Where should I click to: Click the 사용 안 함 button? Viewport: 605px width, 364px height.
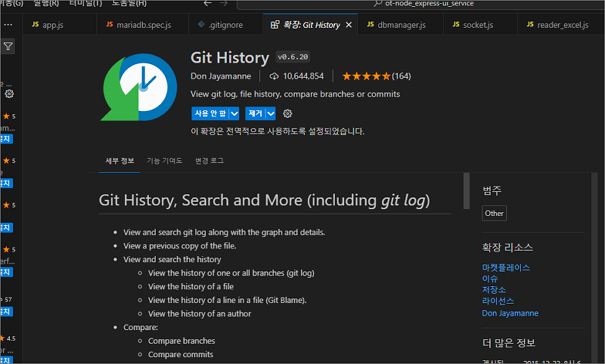(211, 114)
